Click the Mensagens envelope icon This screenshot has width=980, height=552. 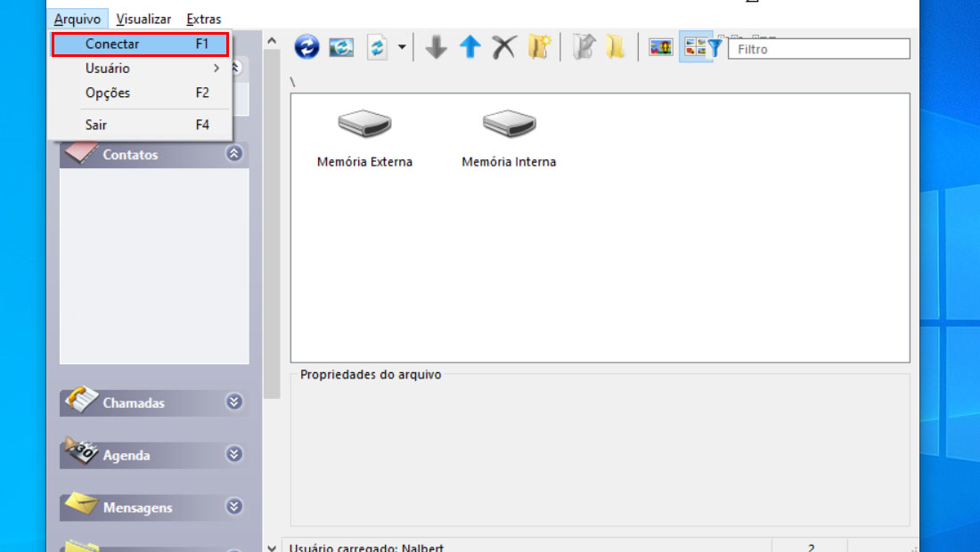point(81,504)
